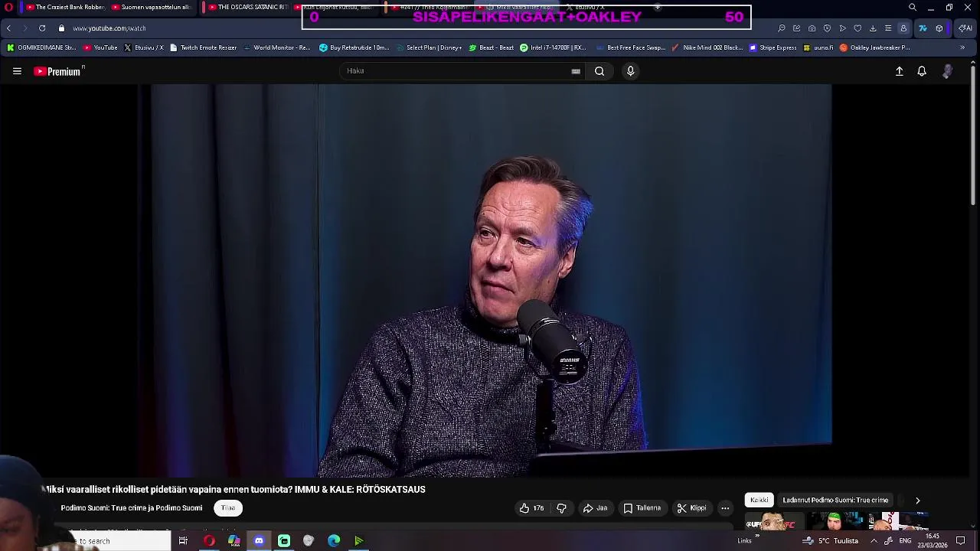980x551 pixels.
Task: Subscribe with the Tilaa button
Action: point(228,508)
